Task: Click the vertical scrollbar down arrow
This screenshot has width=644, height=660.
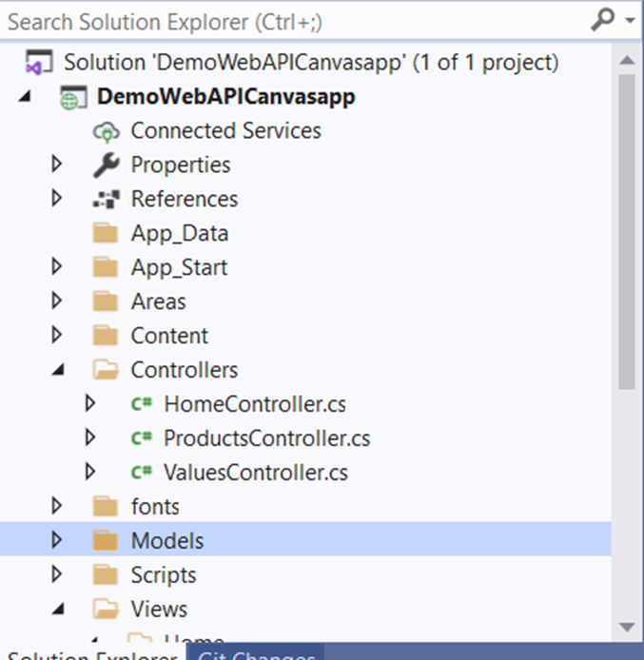Action: coord(627,626)
